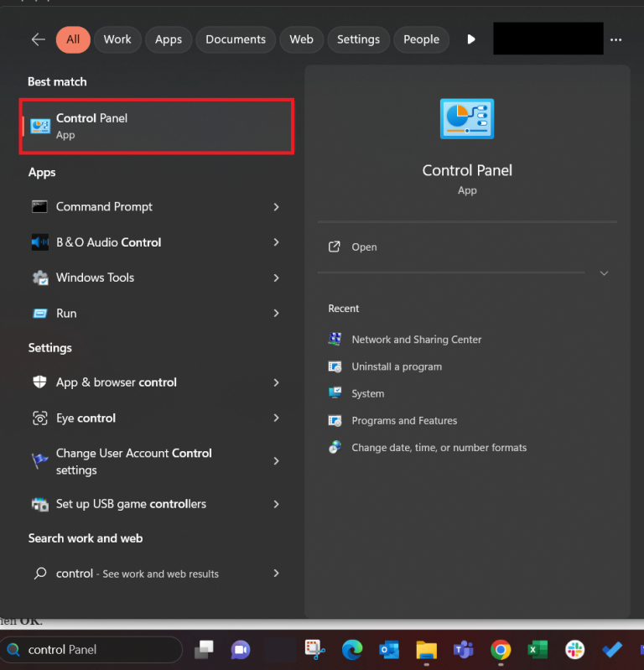
Task: Open Outlook from the taskbar
Action: pos(388,650)
